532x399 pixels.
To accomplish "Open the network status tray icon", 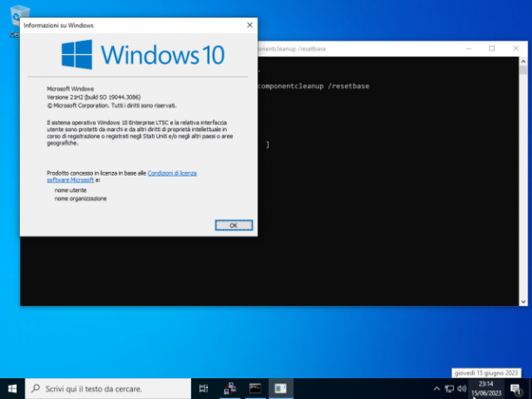I will (x=449, y=389).
